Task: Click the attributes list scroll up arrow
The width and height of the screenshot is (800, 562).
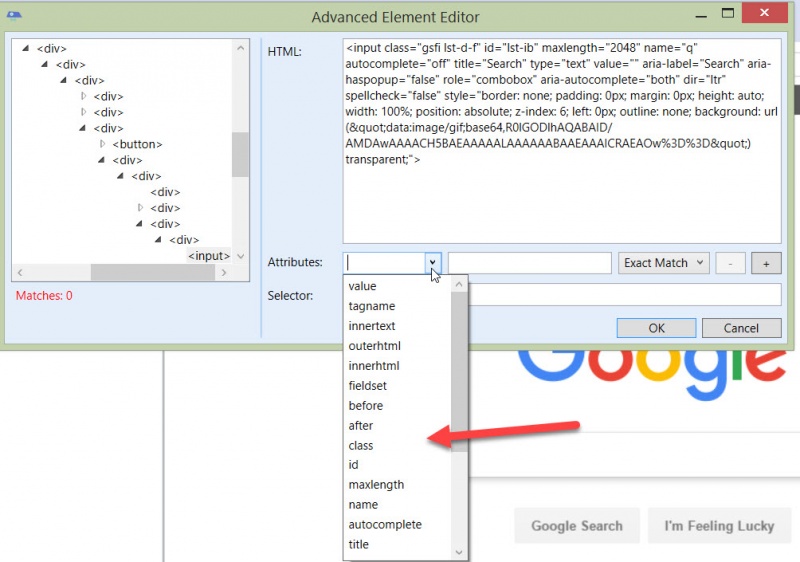Action: [x=459, y=284]
